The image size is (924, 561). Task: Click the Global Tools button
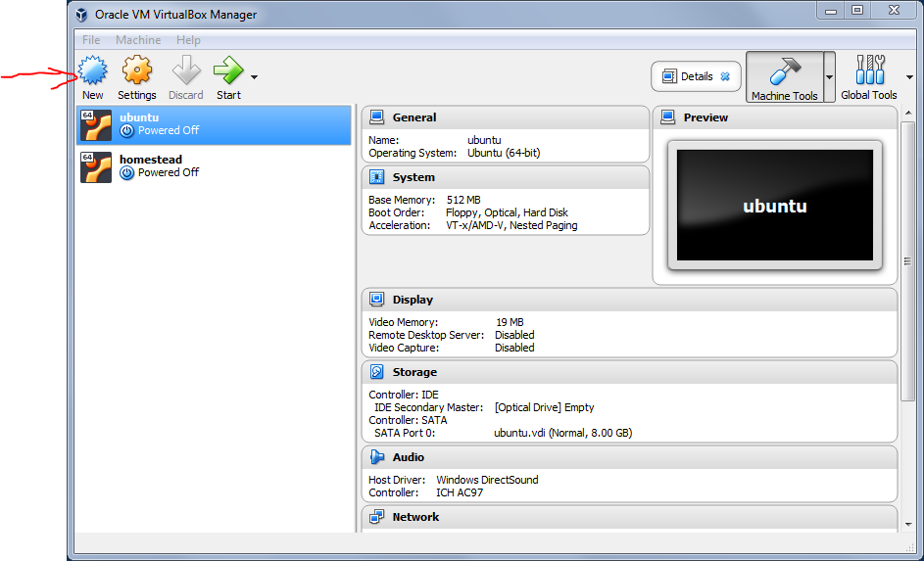tap(868, 77)
